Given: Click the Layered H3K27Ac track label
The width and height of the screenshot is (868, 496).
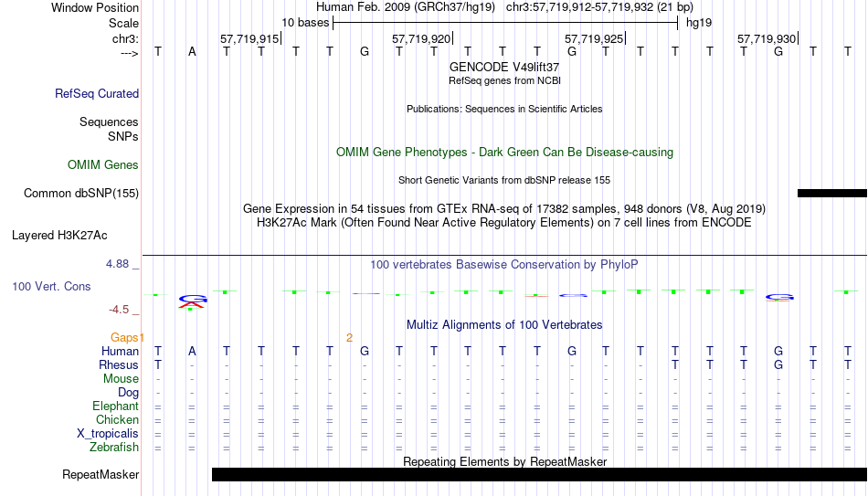Looking at the screenshot, I should pyautogui.click(x=59, y=236).
